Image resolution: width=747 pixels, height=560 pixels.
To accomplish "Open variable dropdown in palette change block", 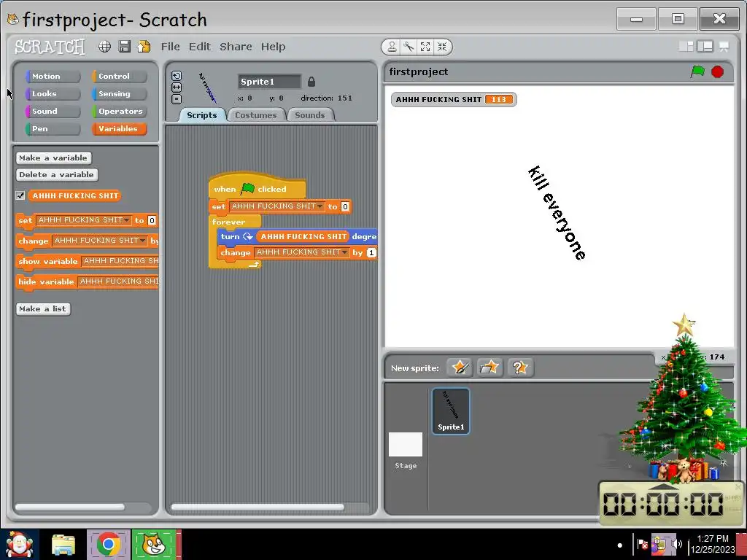I will coord(142,241).
